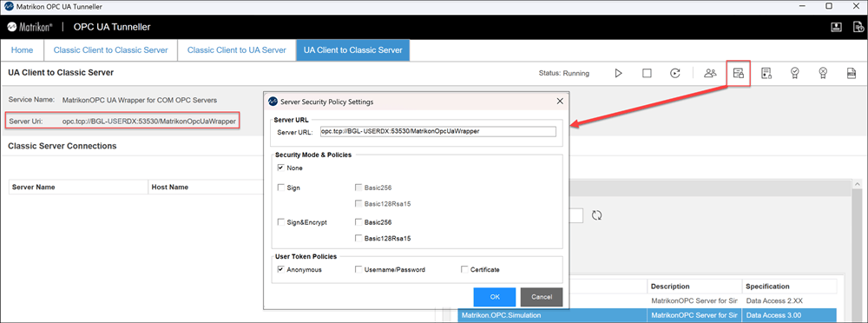868x323 pixels.
Task: Click the download/import icon in header bar
Action: coord(836,27)
